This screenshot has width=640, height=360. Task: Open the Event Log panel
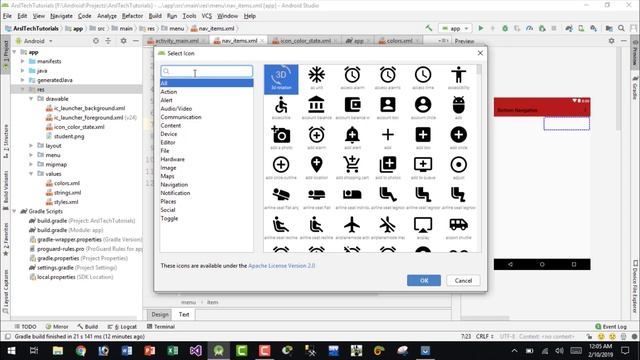click(x=611, y=327)
